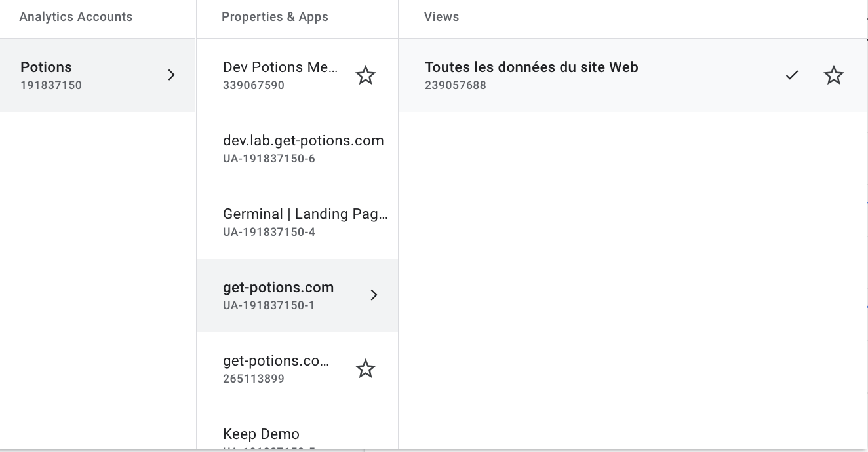Open the Germinal | Landing Pag... property

297,222
